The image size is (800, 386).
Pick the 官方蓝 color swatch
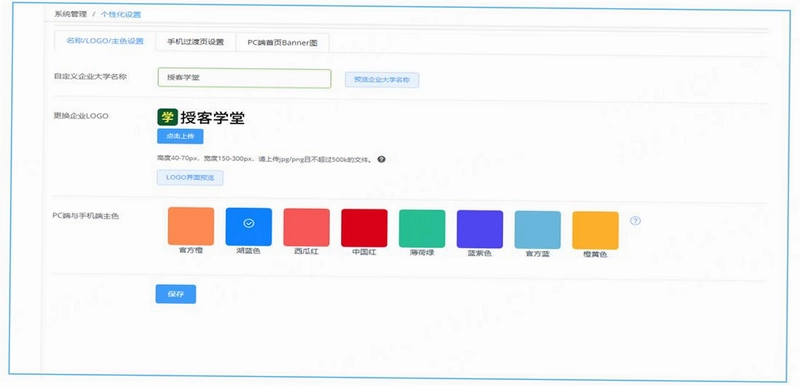click(538, 230)
